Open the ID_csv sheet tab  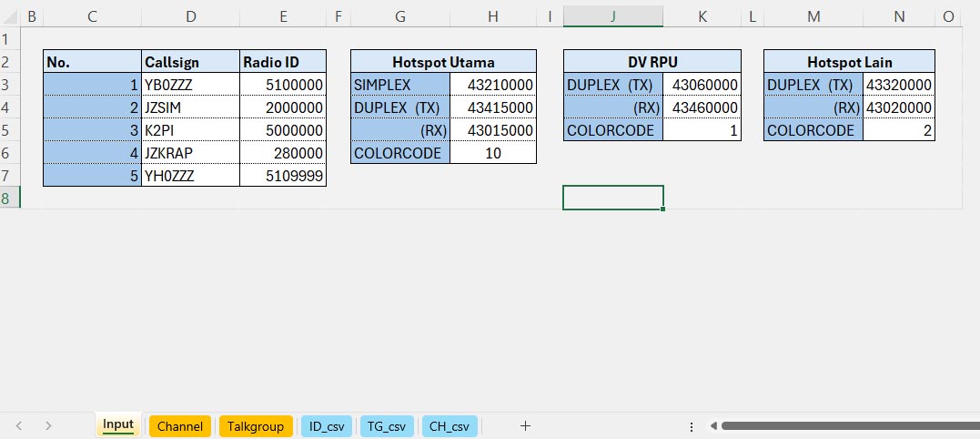[328, 426]
